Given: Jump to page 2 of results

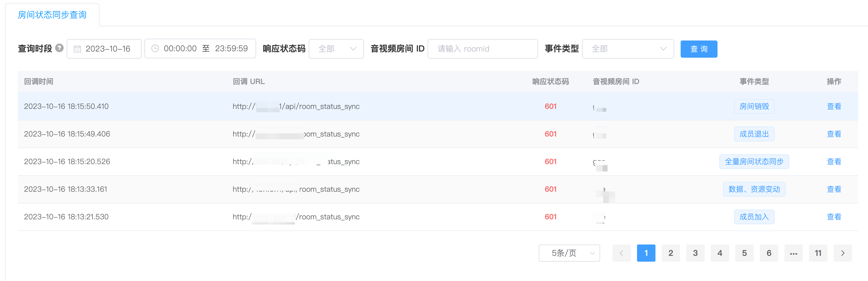Looking at the screenshot, I should pos(671,253).
